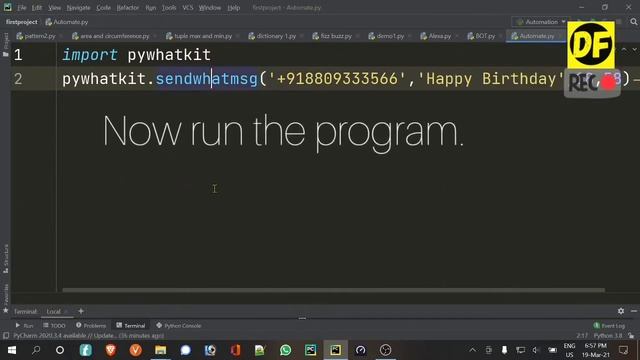Close the BOT.py tab

pos(500,36)
